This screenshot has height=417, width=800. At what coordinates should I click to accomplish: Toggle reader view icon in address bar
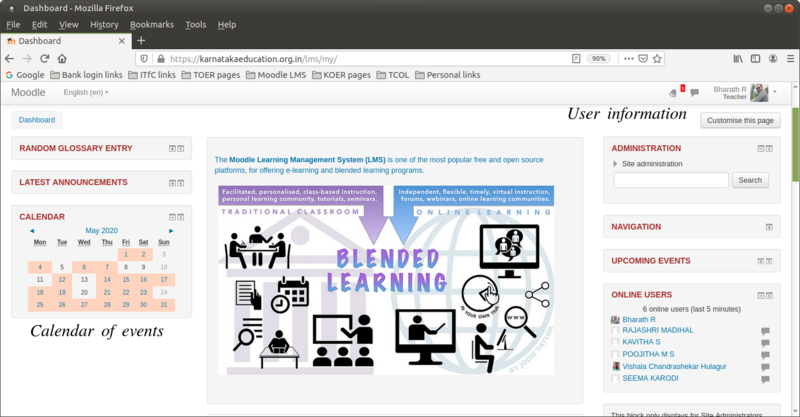[576, 59]
